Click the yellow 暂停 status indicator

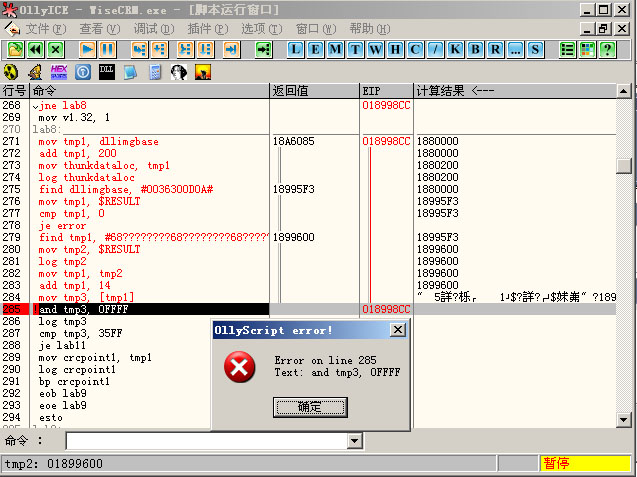pos(585,463)
